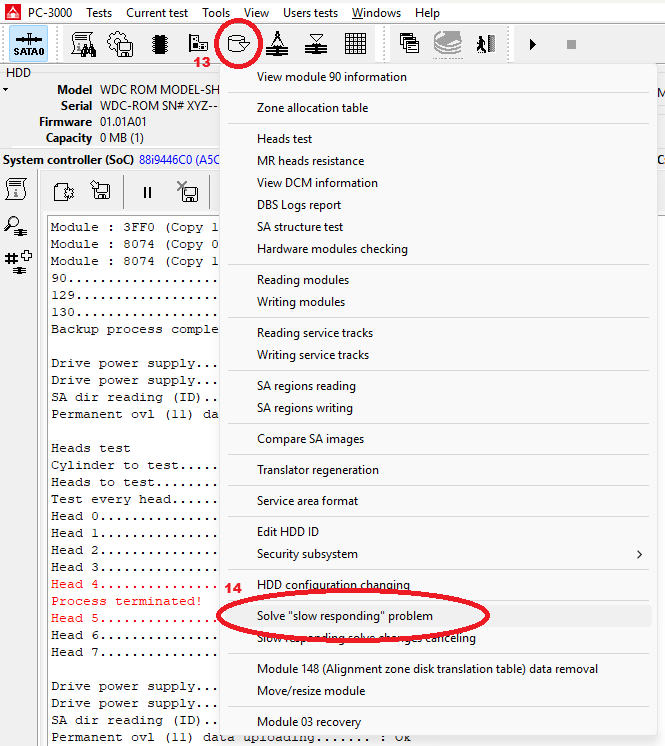This screenshot has height=746, width=665.
Task: Click the scroll info icon in left sidebar
Action: (x=17, y=189)
